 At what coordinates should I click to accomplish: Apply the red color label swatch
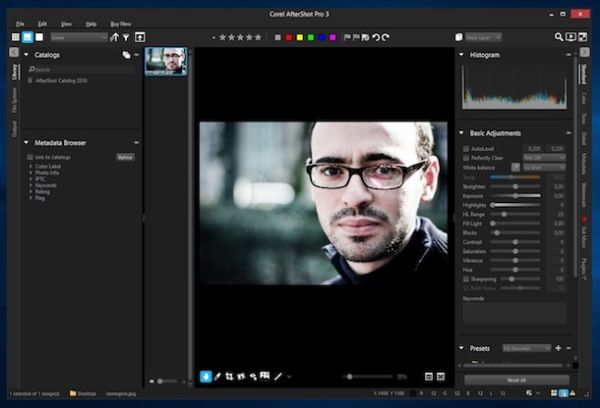290,37
